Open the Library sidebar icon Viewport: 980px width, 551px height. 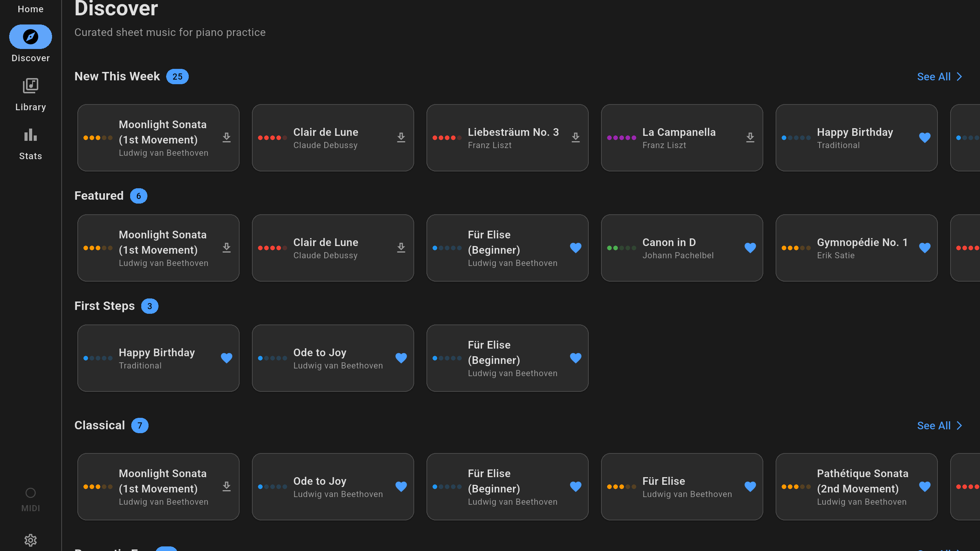[31, 86]
